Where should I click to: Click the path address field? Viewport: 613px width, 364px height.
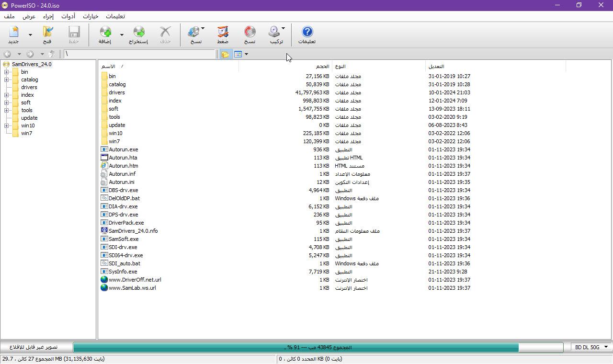click(140, 54)
